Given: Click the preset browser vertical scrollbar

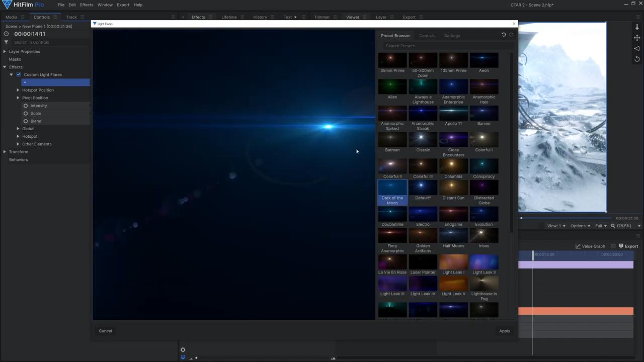Looking at the screenshot, I should 512,142.
